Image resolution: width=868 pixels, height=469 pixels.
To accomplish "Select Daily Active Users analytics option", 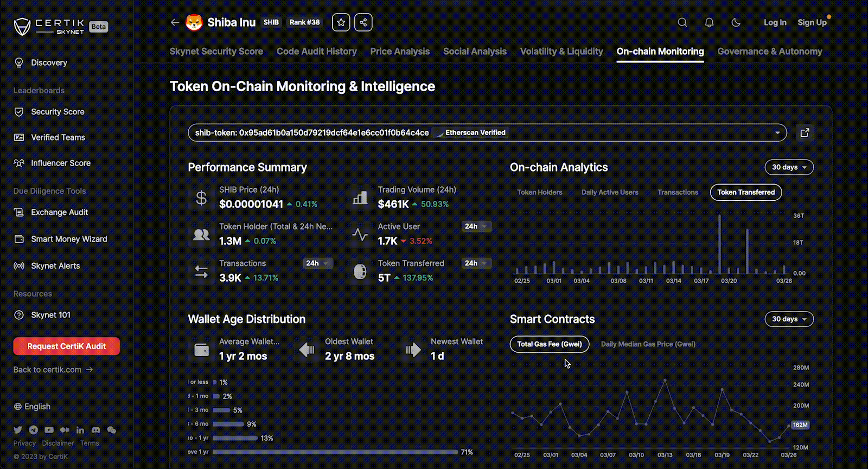I will [610, 192].
